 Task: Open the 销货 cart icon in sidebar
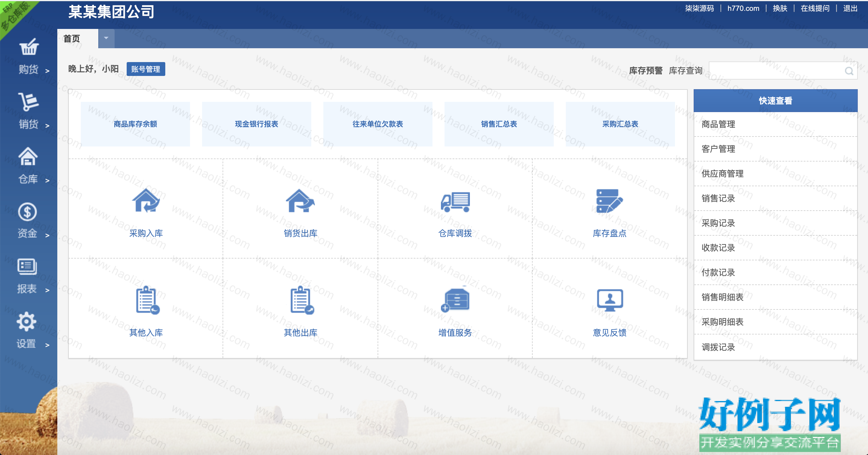tap(28, 102)
